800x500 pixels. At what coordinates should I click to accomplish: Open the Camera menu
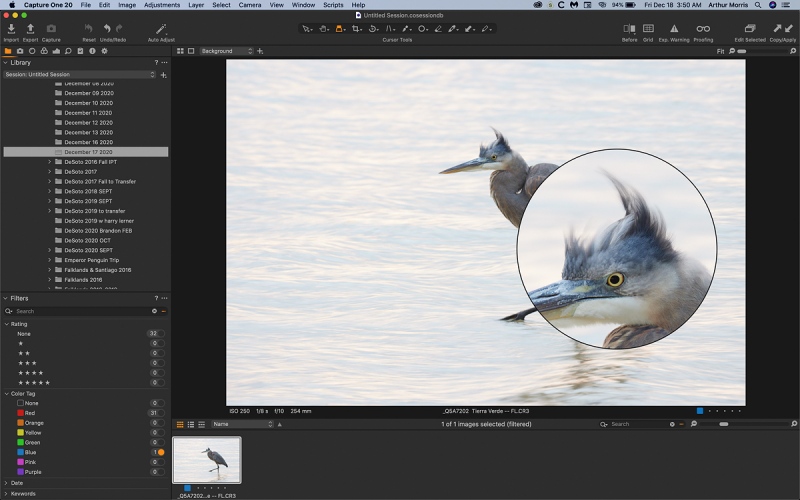point(249,5)
